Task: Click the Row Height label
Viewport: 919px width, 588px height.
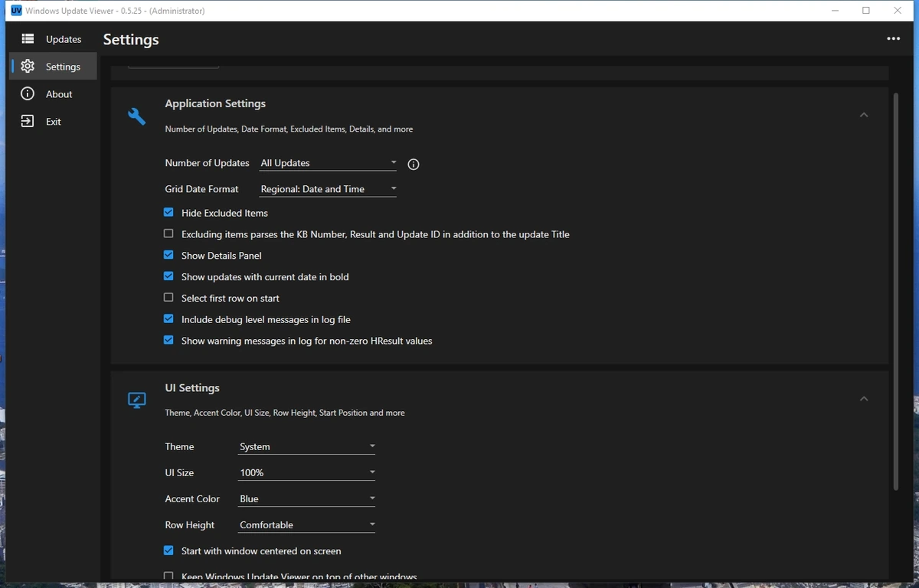Action: pos(189,524)
